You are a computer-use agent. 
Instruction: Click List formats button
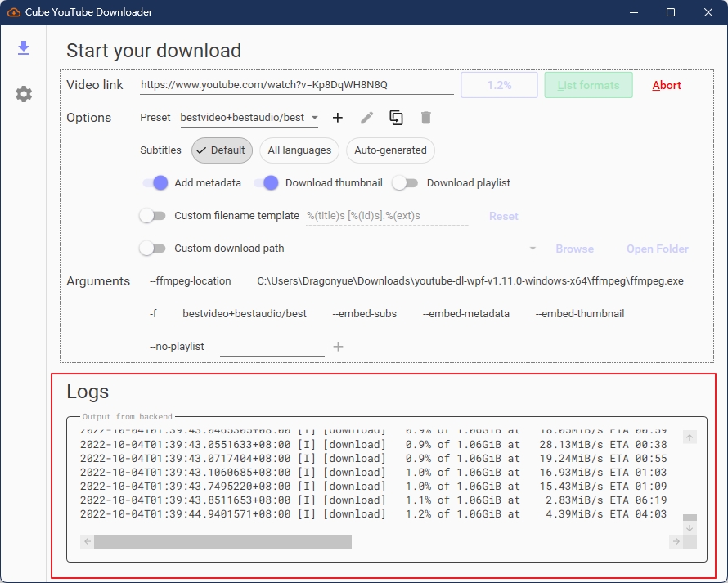[x=588, y=85]
